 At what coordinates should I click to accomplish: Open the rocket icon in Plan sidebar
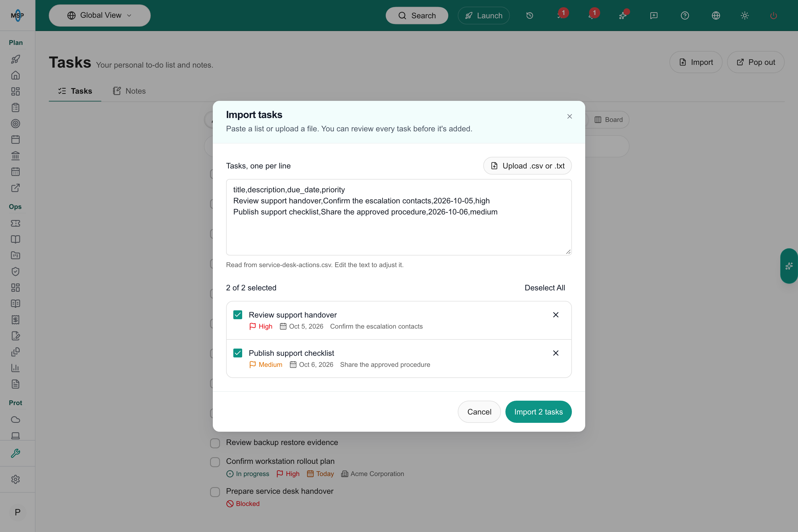(x=16, y=59)
